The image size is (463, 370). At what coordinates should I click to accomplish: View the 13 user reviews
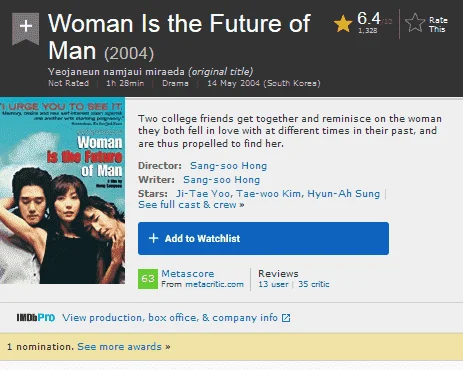click(x=273, y=284)
